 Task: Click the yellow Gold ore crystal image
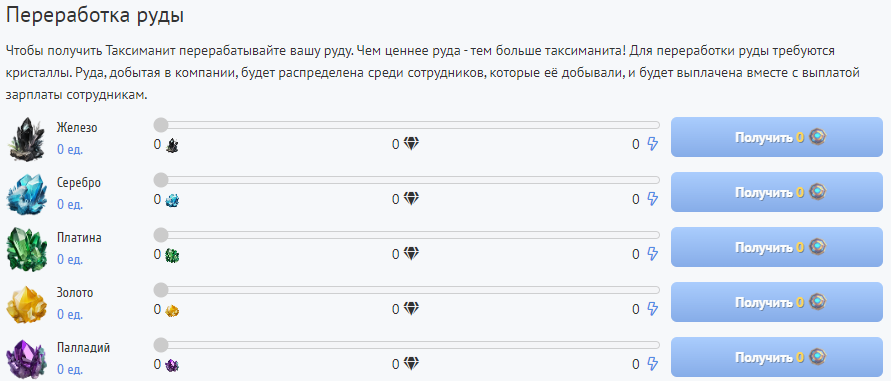(x=26, y=304)
